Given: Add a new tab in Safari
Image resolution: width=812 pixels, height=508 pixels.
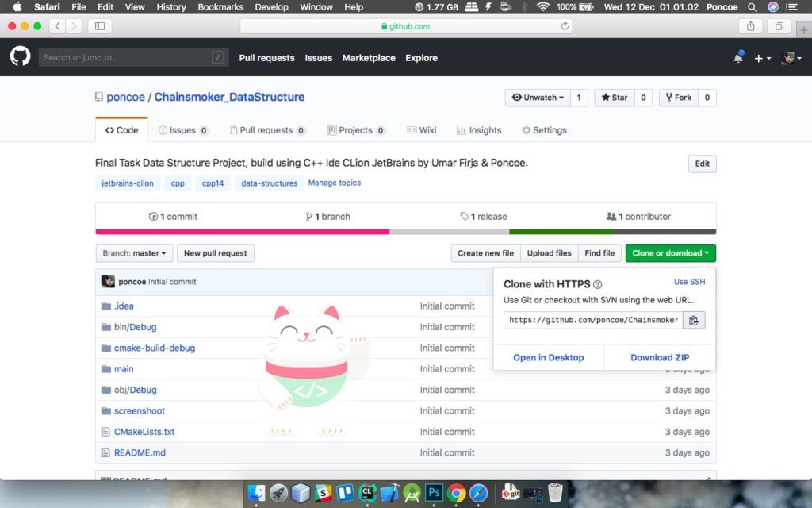Looking at the screenshot, I should pyautogui.click(x=804, y=30).
